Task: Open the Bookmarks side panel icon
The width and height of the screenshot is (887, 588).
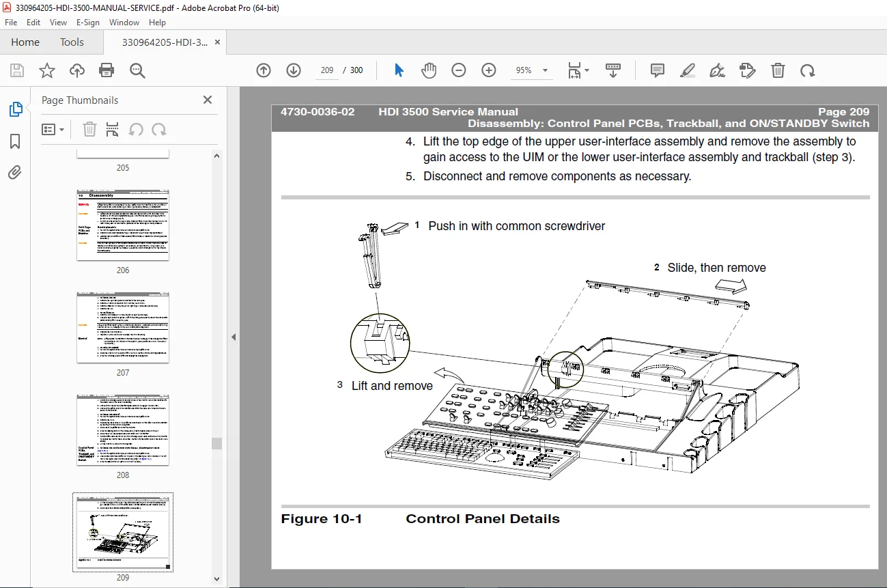Action: point(15,141)
